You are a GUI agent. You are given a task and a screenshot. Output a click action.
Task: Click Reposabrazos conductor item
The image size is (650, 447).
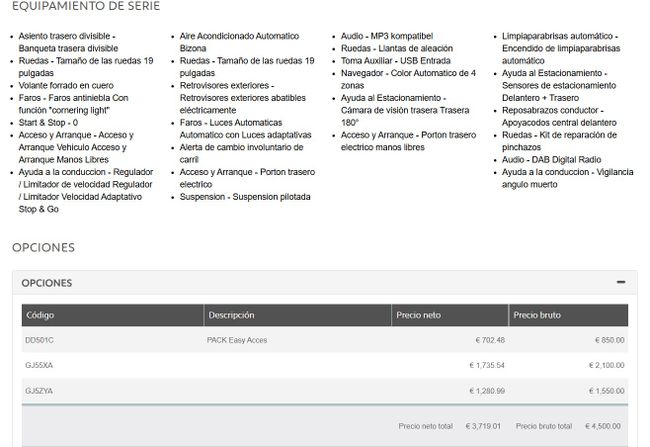(x=559, y=117)
